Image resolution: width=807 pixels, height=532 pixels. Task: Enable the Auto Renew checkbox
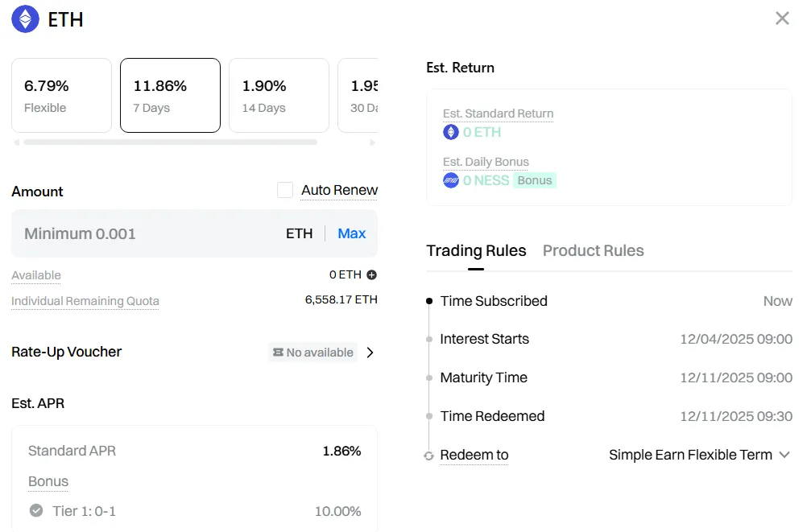tap(285, 190)
